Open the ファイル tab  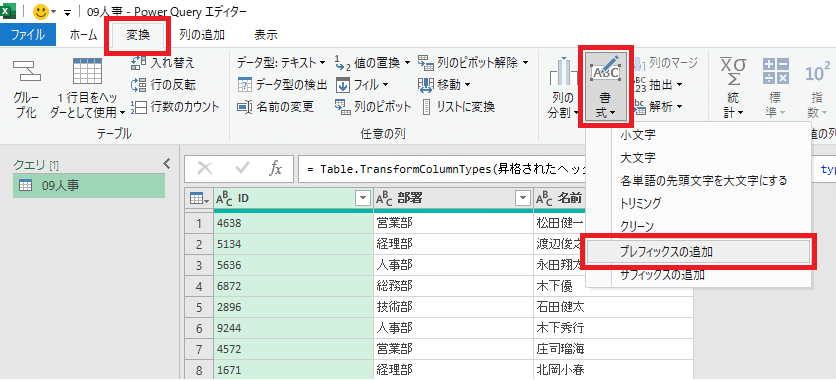(x=28, y=35)
